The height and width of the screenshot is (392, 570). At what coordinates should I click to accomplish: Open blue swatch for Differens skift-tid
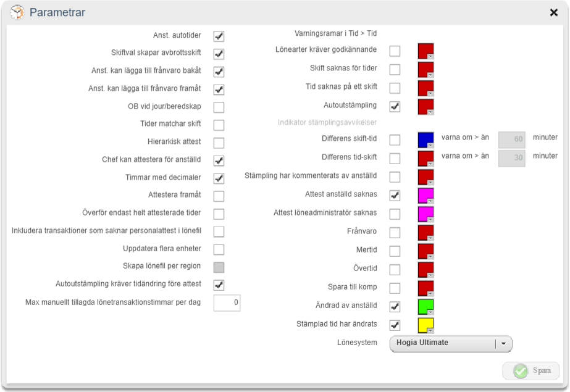coord(425,140)
